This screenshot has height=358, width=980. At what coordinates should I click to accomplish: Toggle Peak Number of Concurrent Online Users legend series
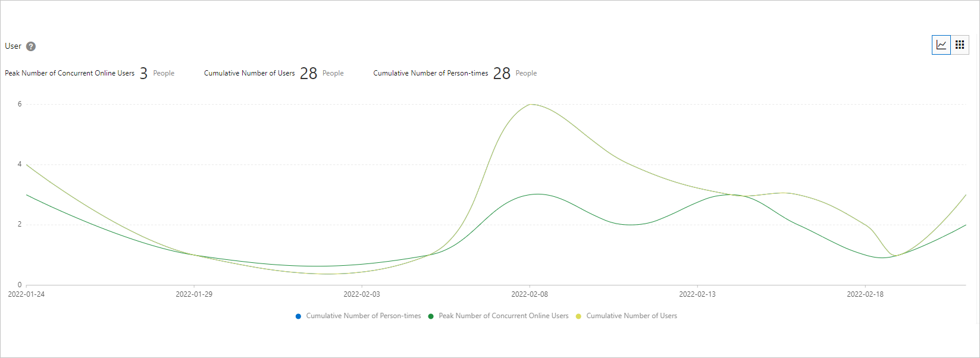tap(498, 316)
